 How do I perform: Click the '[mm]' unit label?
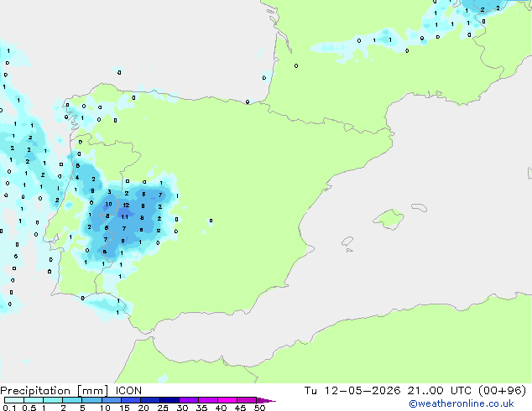click(92, 391)
